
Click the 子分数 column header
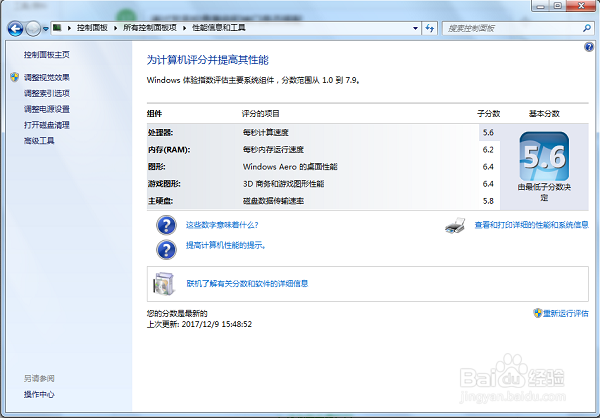(x=489, y=114)
